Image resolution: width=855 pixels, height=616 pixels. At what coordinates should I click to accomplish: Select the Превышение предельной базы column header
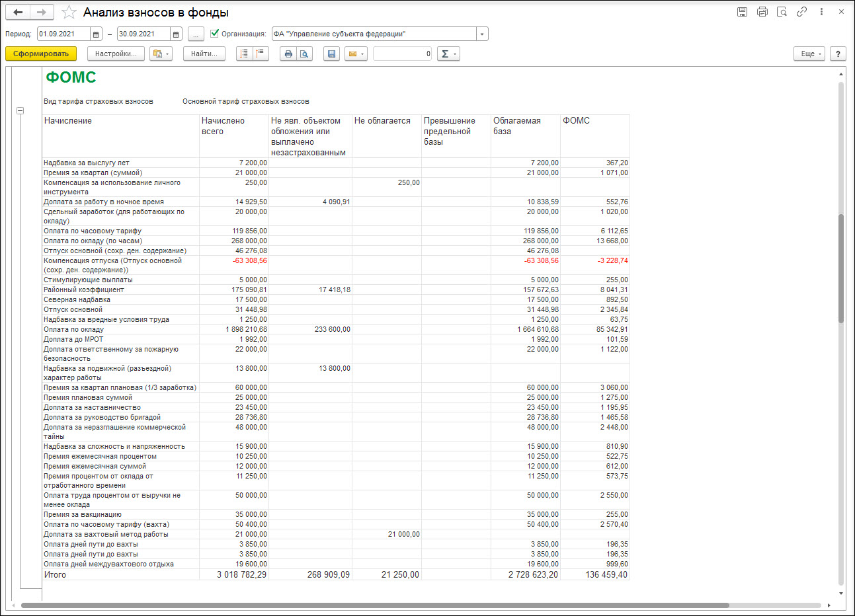coord(456,136)
